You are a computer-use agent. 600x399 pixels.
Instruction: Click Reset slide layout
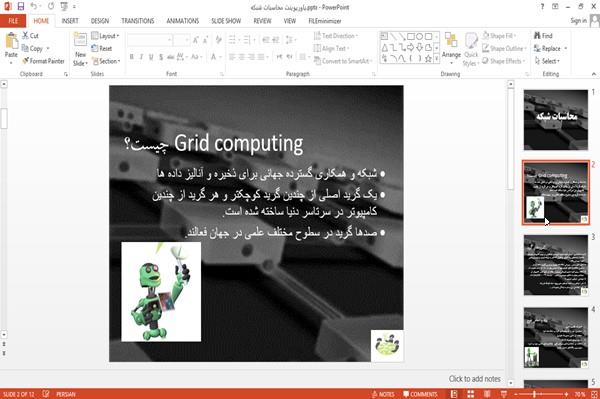pos(102,48)
